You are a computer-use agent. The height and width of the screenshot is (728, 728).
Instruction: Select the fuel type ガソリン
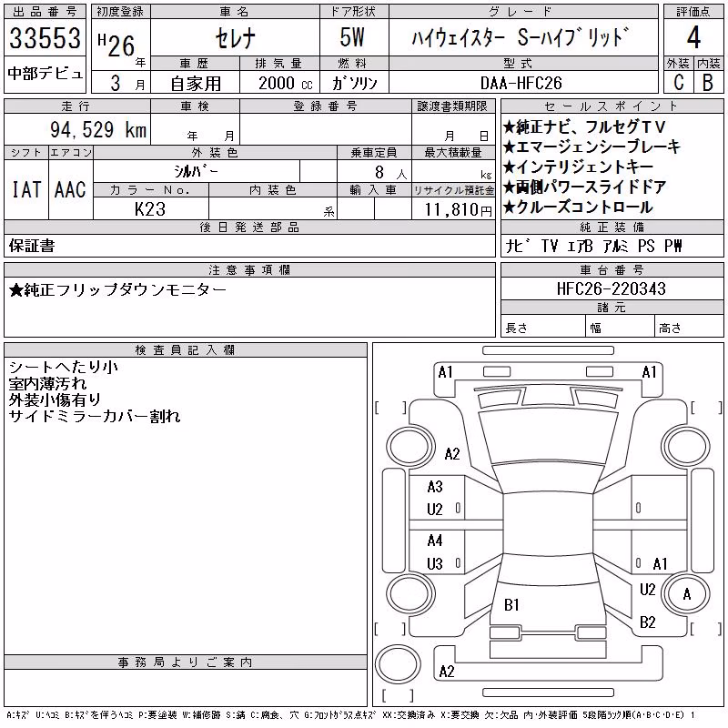[x=355, y=83]
